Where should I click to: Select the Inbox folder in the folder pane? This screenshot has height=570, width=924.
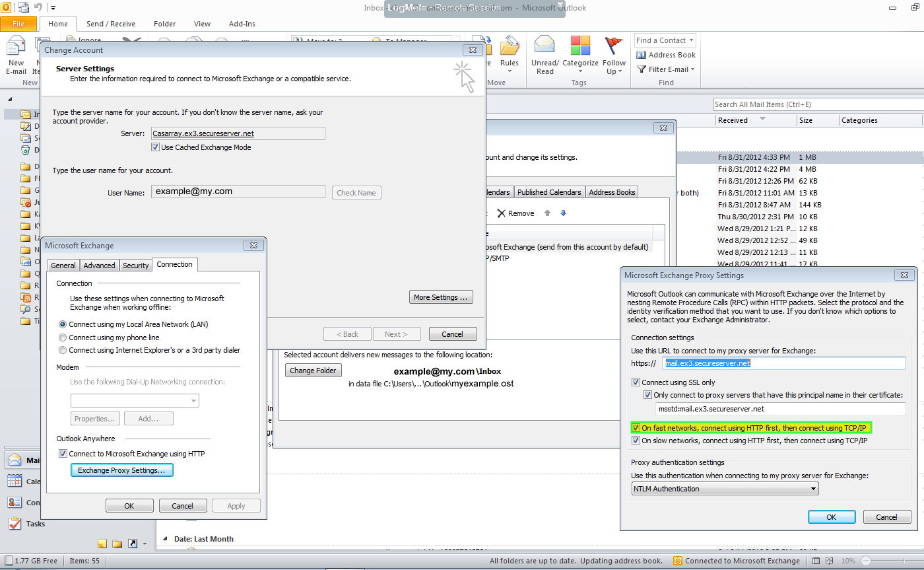pos(30,114)
